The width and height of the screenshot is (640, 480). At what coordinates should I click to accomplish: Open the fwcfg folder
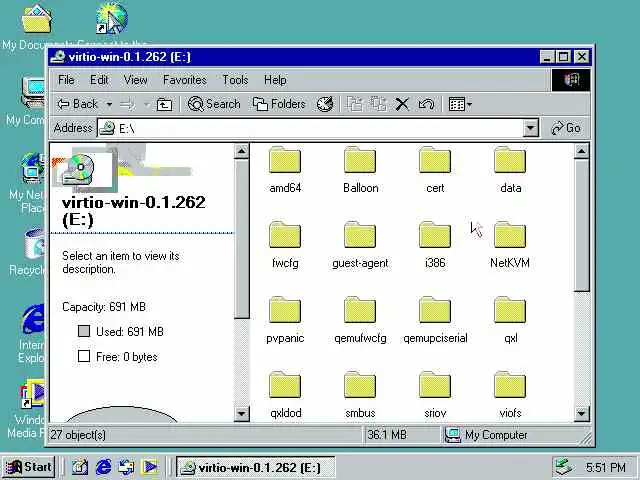[x=285, y=244]
